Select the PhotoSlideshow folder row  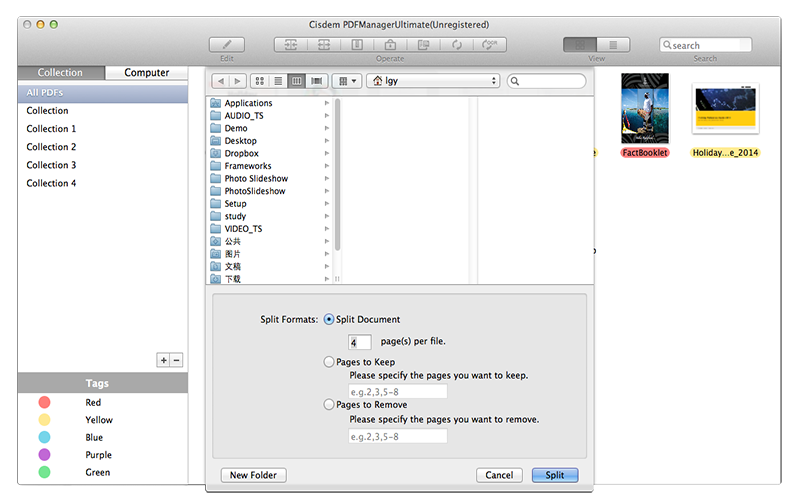[x=270, y=191]
